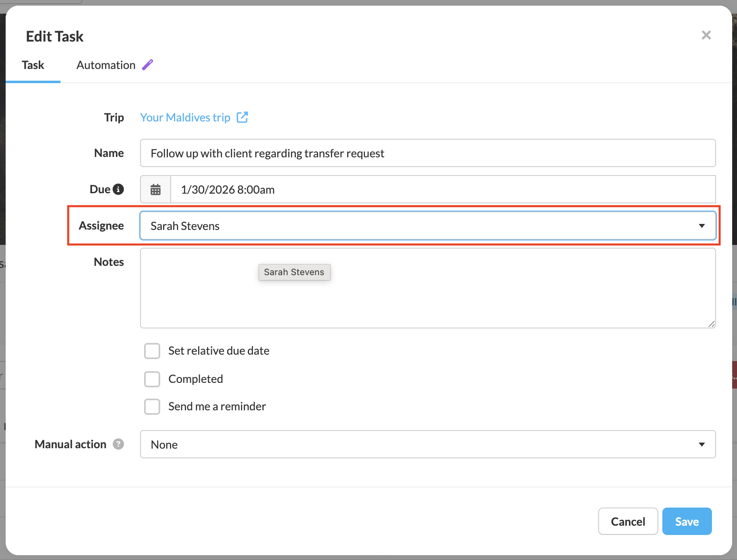Switch to the Automation tab
The height and width of the screenshot is (560, 737).
coord(106,65)
